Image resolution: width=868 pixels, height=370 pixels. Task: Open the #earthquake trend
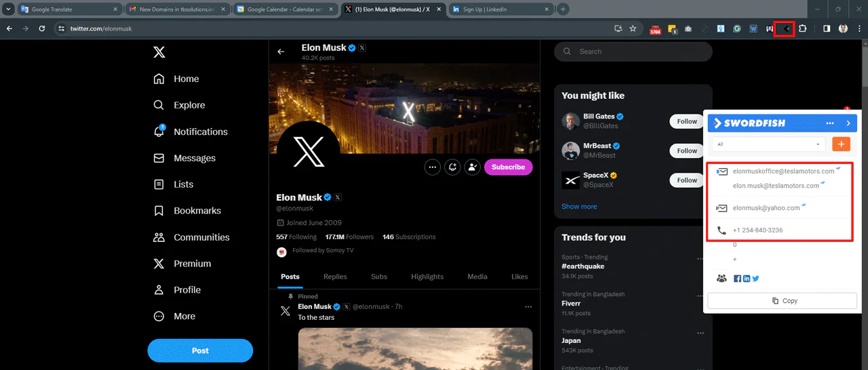pos(583,266)
